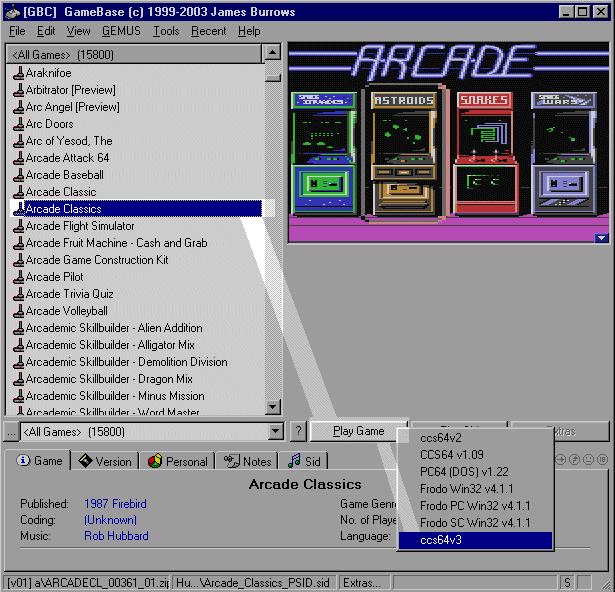Open the Tools menu
The width and height of the screenshot is (615, 592).
[166, 31]
